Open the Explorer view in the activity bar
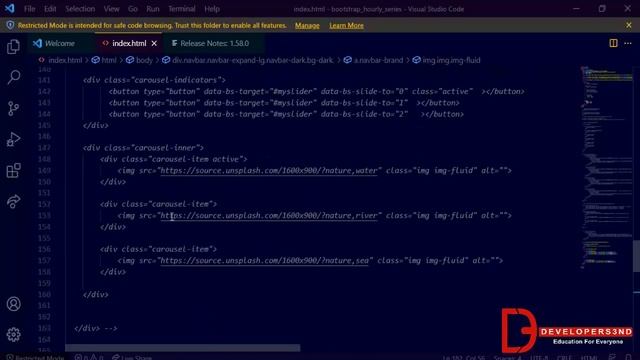 point(13,47)
